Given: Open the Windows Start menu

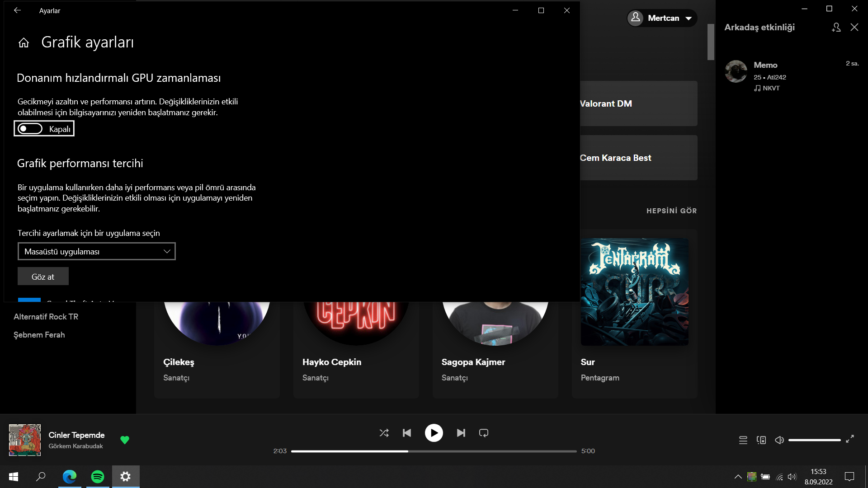Looking at the screenshot, I should click(x=14, y=477).
